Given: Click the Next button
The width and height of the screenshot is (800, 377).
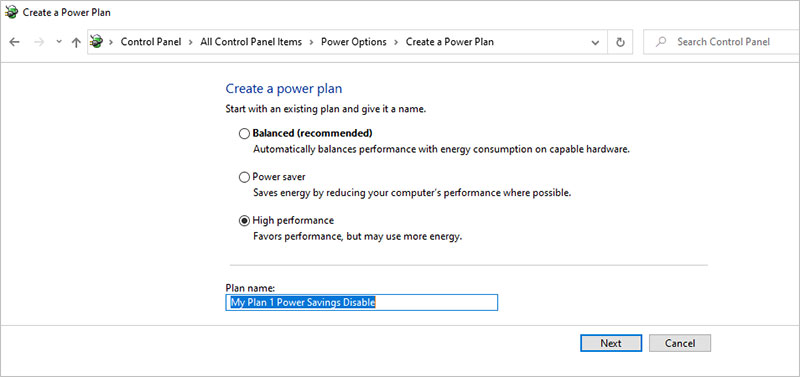Looking at the screenshot, I should pyautogui.click(x=611, y=343).
